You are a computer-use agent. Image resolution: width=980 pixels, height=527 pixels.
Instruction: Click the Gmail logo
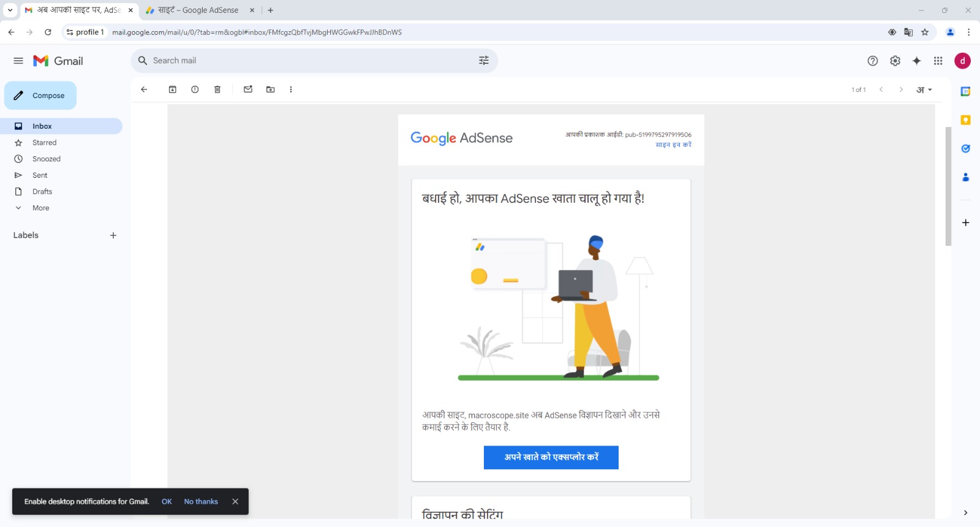[58, 61]
